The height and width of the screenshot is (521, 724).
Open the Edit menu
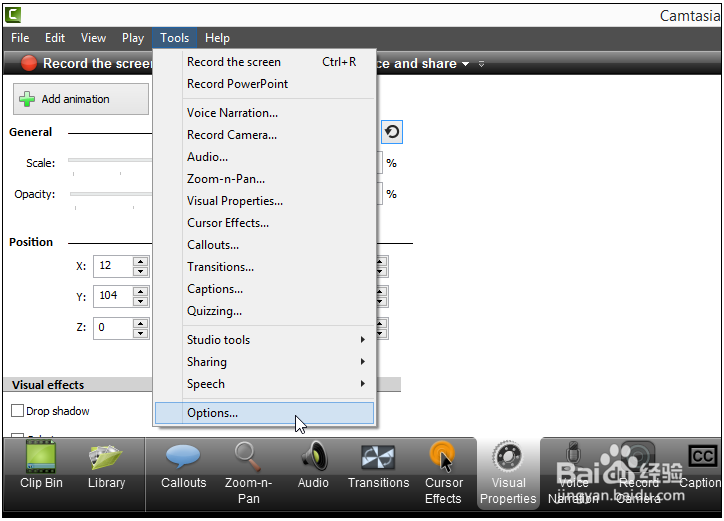click(x=55, y=38)
